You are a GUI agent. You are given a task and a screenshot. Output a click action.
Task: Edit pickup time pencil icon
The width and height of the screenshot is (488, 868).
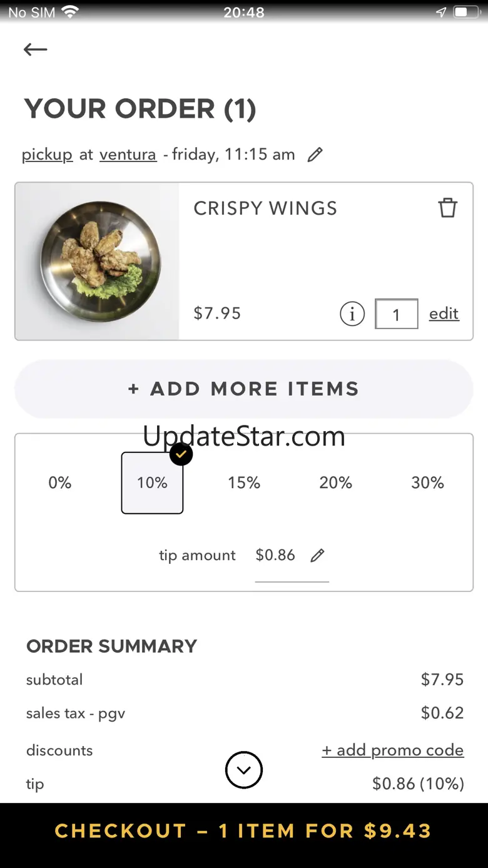315,155
